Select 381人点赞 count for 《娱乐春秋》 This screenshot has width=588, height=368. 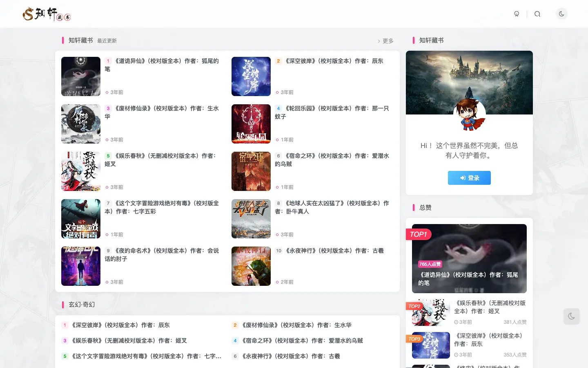tap(515, 322)
